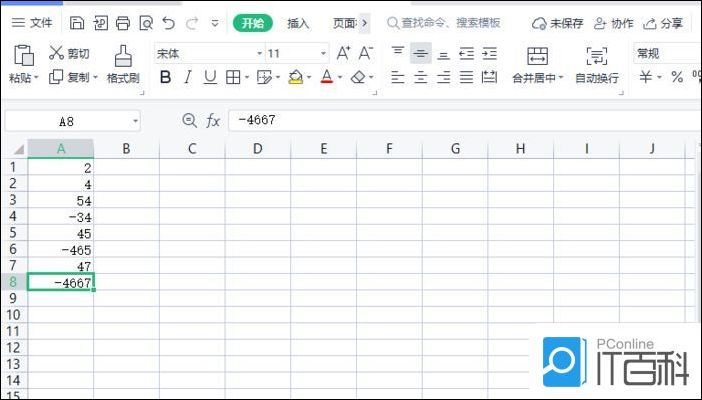Set top vertical alignment
The width and height of the screenshot is (702, 400).
[x=398, y=53]
